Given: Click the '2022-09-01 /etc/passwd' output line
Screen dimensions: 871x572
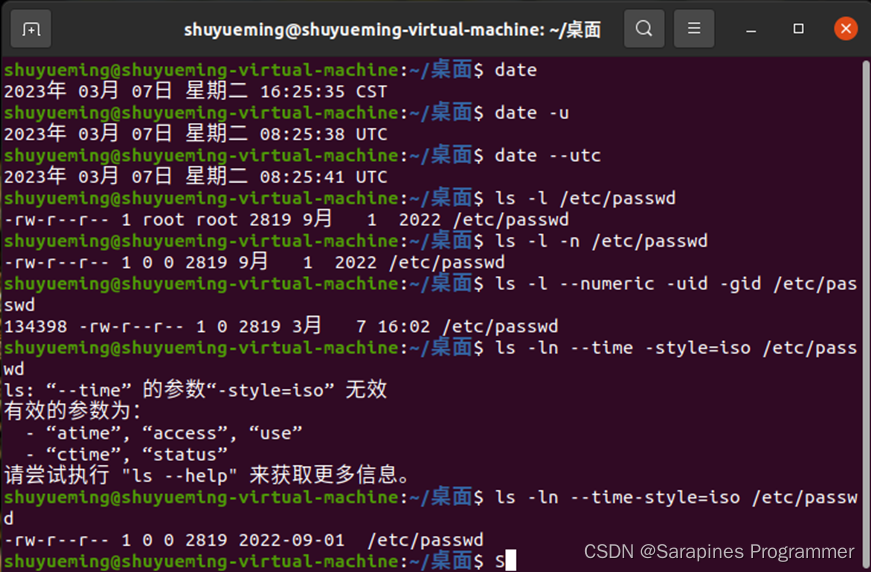Looking at the screenshot, I should point(243,540).
